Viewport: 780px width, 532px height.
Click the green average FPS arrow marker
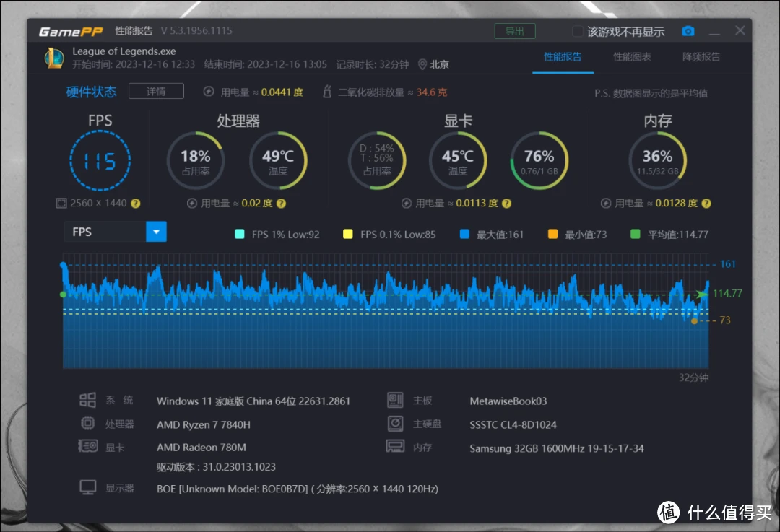coord(702,295)
